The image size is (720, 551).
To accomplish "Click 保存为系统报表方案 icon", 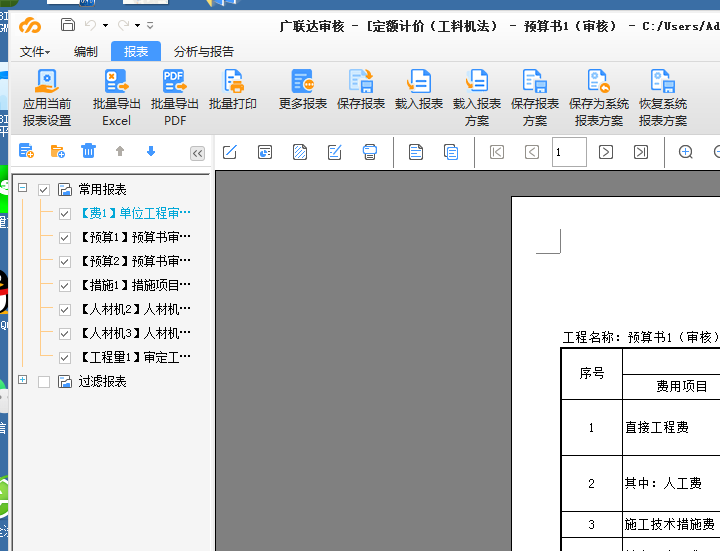I will point(599,81).
